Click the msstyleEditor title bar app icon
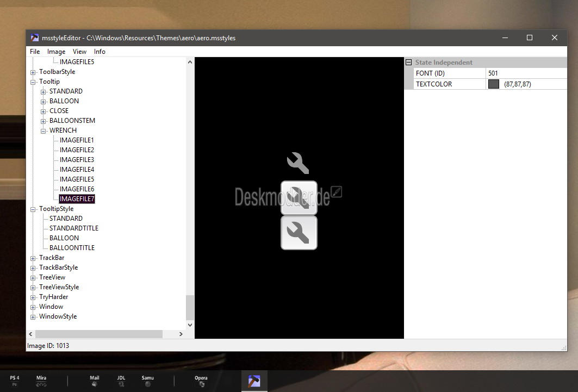 point(35,38)
